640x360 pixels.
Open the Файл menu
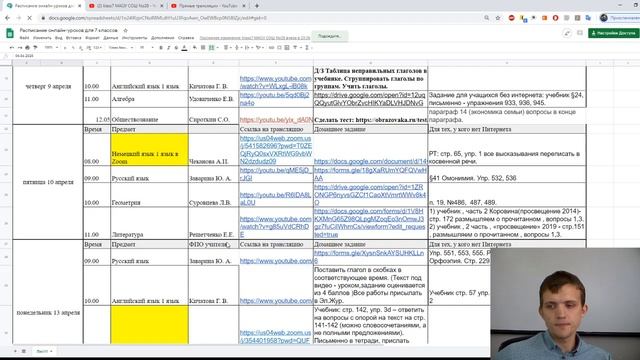pos(24,38)
